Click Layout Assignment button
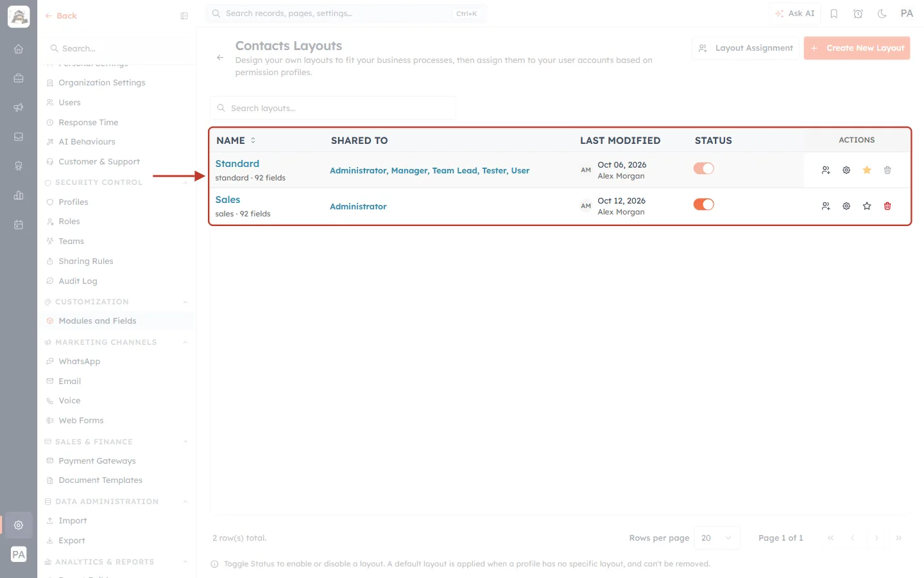 (x=746, y=48)
